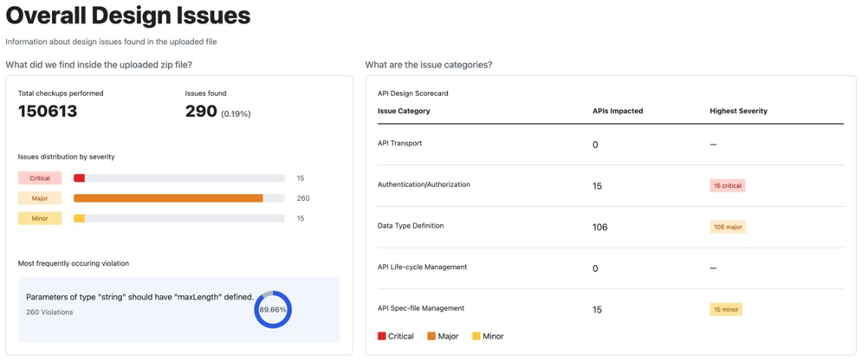Image resolution: width=868 pixels, height=361 pixels.
Task: Open the "106 major" severity badge
Action: pos(728,227)
